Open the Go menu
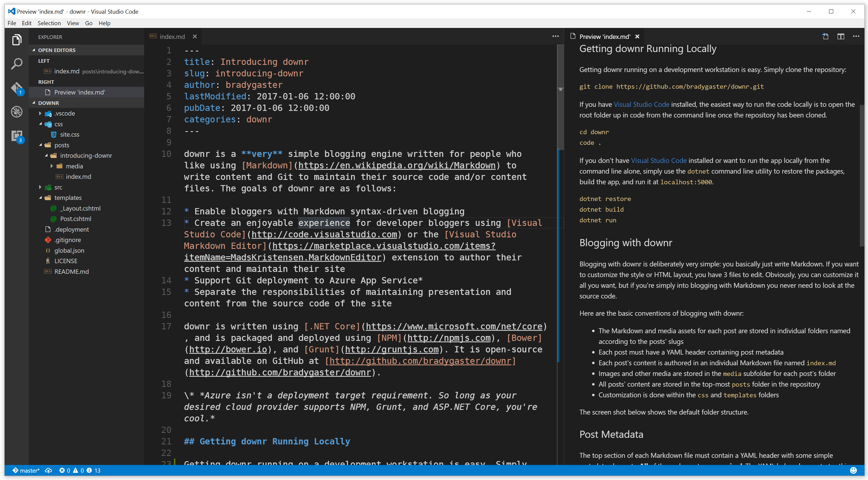The image size is (868, 480). [88, 23]
